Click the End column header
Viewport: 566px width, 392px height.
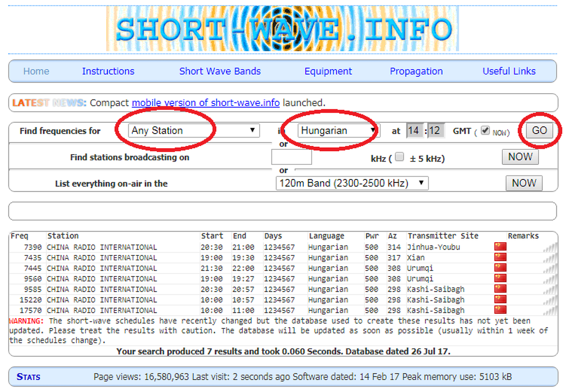239,236
